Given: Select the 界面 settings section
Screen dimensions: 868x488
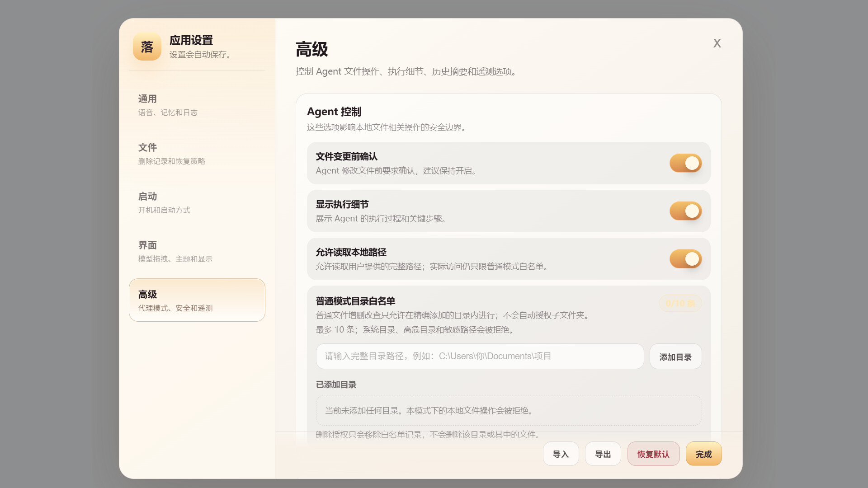Looking at the screenshot, I should click(x=197, y=251).
